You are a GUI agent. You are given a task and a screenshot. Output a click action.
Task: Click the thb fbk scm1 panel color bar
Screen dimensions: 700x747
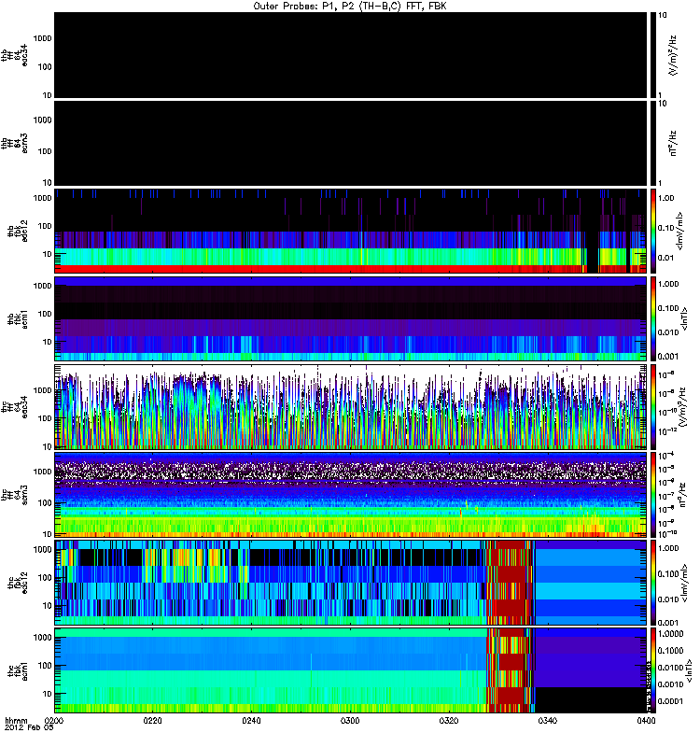point(654,317)
